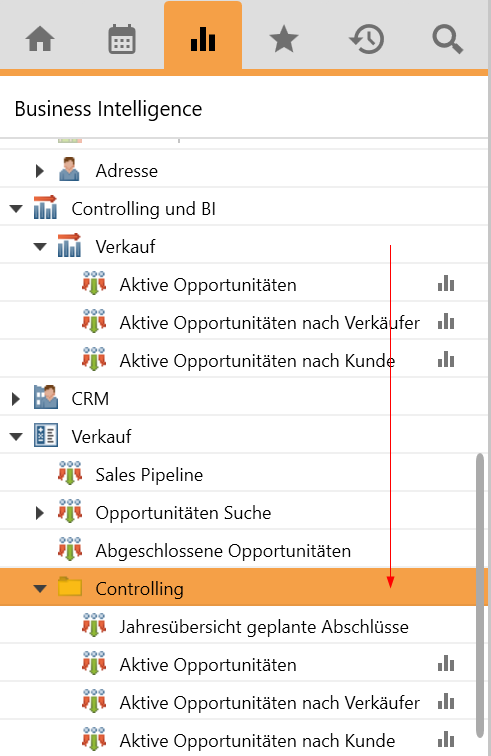Expand the CRM tree node
This screenshot has width=491, height=756.
(16, 399)
